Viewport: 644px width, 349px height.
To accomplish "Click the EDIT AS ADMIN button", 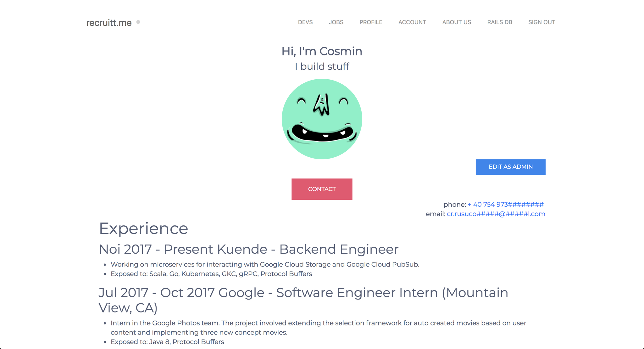I will 511,167.
